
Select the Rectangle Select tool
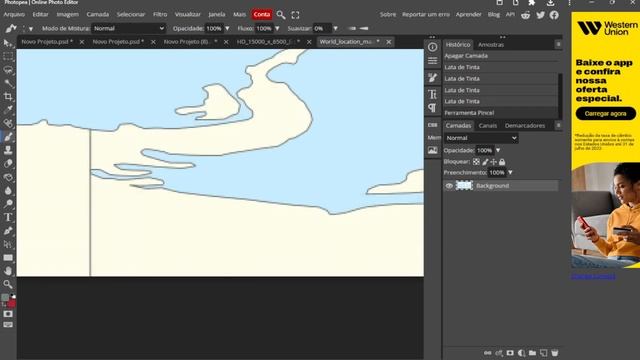click(x=8, y=56)
